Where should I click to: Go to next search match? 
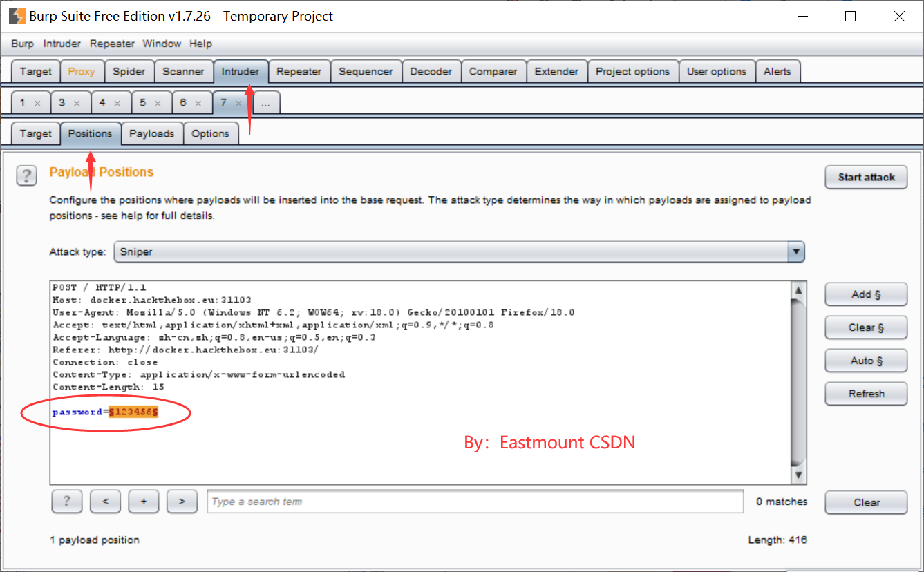point(182,502)
